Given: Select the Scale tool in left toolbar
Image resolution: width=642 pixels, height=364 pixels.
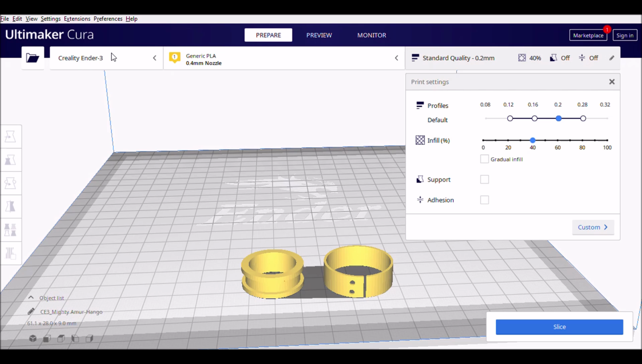Looking at the screenshot, I should coord(11,160).
